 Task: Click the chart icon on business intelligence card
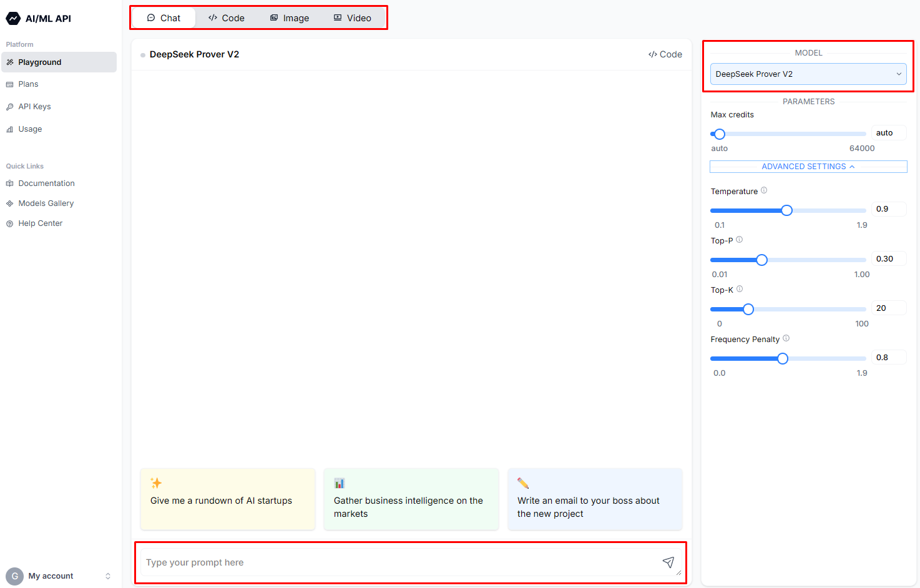pyautogui.click(x=340, y=483)
